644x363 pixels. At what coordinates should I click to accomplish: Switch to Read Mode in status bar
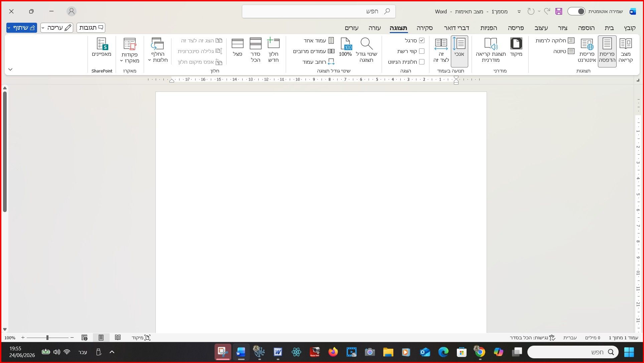coord(118,338)
